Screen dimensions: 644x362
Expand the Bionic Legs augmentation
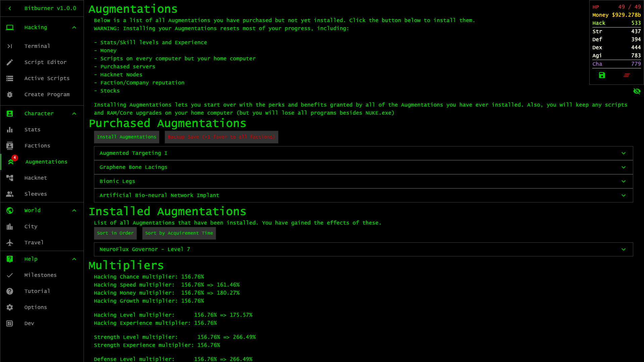click(623, 181)
